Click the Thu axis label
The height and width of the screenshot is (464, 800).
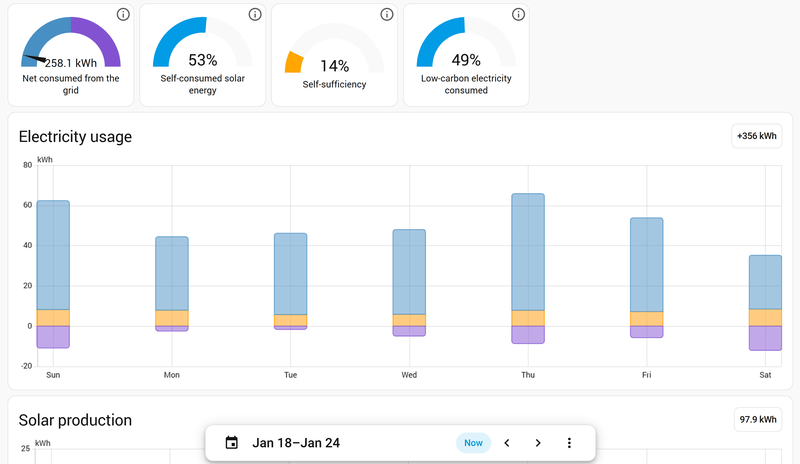point(528,375)
